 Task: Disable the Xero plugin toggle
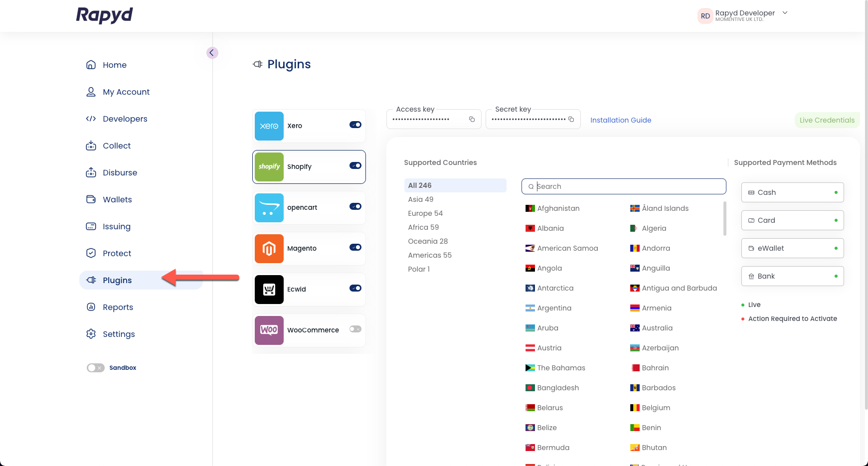pos(355,125)
